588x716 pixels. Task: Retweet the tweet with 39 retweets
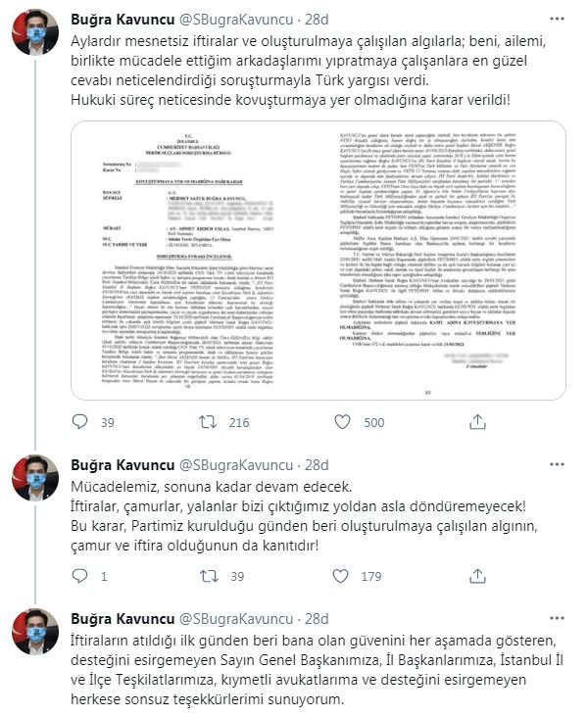(x=210, y=576)
